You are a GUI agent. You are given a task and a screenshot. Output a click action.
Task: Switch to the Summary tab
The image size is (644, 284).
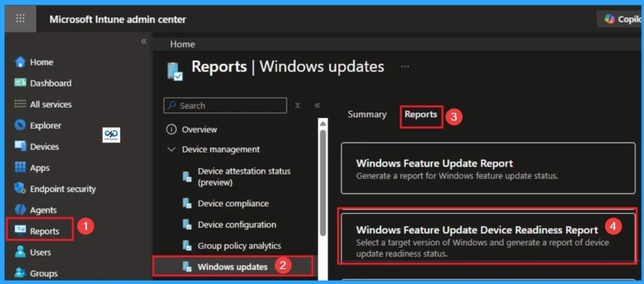tap(367, 114)
